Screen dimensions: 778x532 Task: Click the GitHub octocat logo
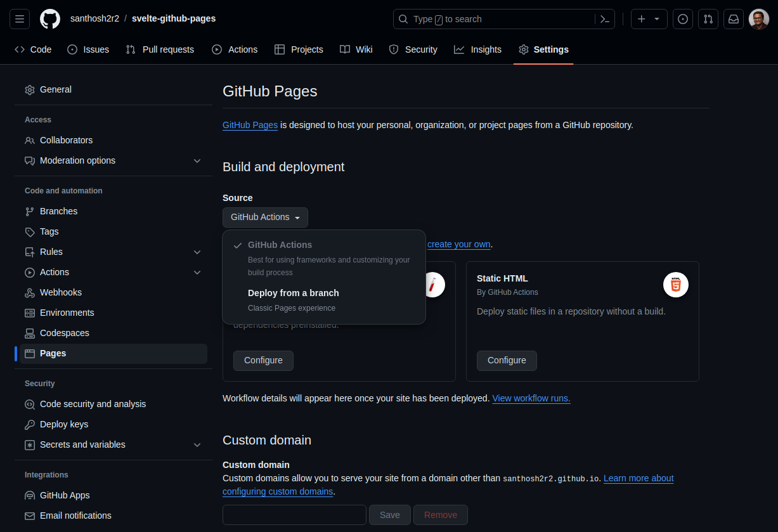(x=49, y=18)
